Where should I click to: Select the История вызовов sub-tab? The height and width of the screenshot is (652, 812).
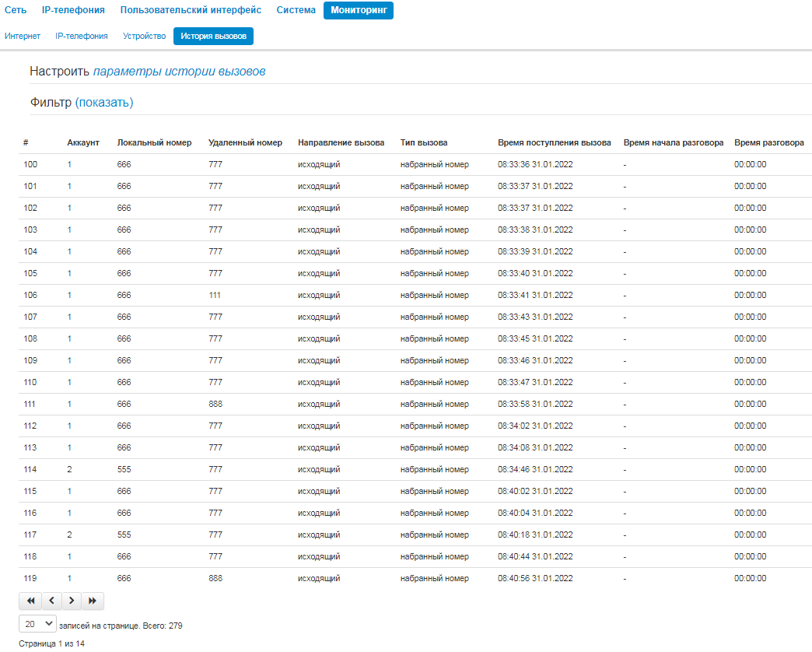pyautogui.click(x=213, y=37)
